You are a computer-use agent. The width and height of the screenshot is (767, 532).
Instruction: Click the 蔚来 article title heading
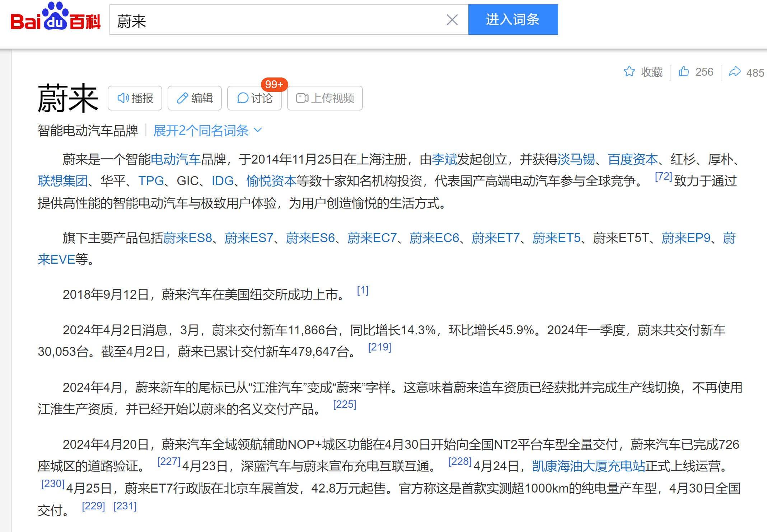pyautogui.click(x=68, y=98)
